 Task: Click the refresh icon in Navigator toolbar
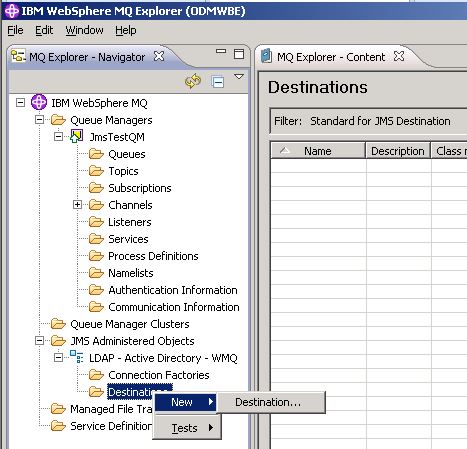pyautogui.click(x=193, y=81)
